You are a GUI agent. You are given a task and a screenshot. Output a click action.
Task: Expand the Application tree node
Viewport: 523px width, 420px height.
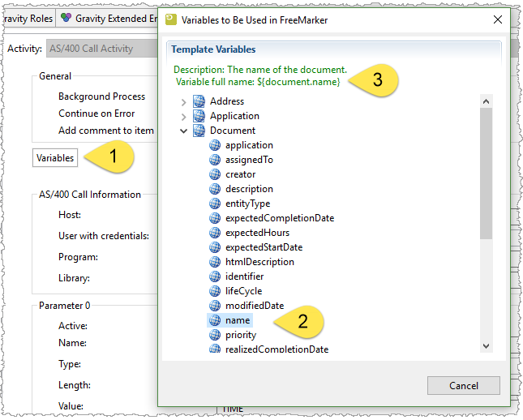point(183,117)
